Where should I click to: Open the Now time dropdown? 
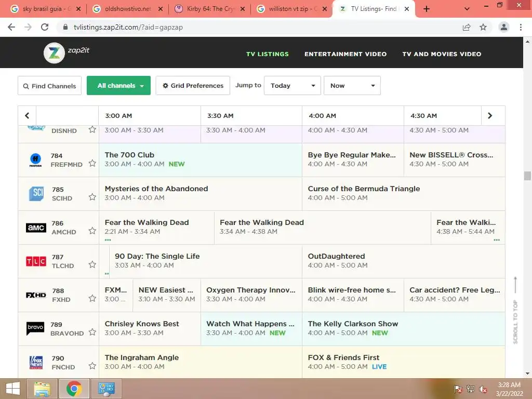(352, 86)
